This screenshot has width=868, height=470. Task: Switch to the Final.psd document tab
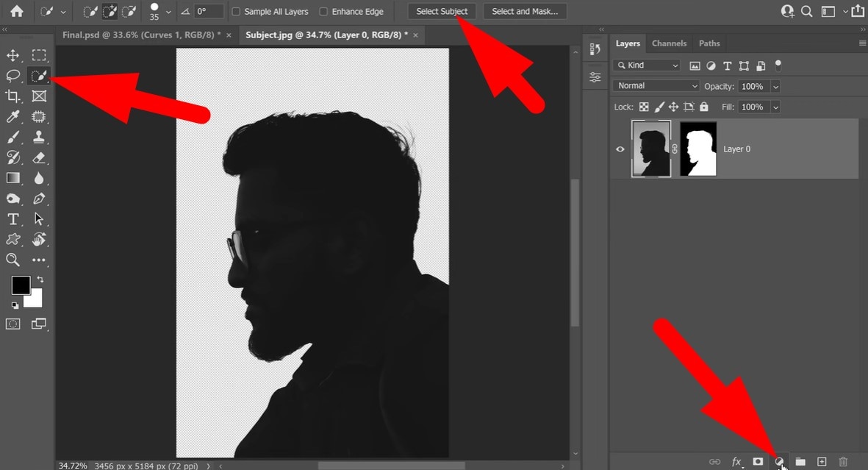click(141, 35)
